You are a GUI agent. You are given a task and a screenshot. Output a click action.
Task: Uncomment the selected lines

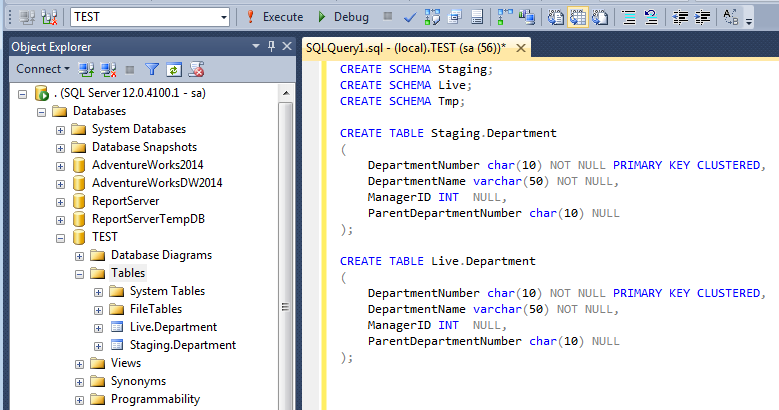[651, 17]
